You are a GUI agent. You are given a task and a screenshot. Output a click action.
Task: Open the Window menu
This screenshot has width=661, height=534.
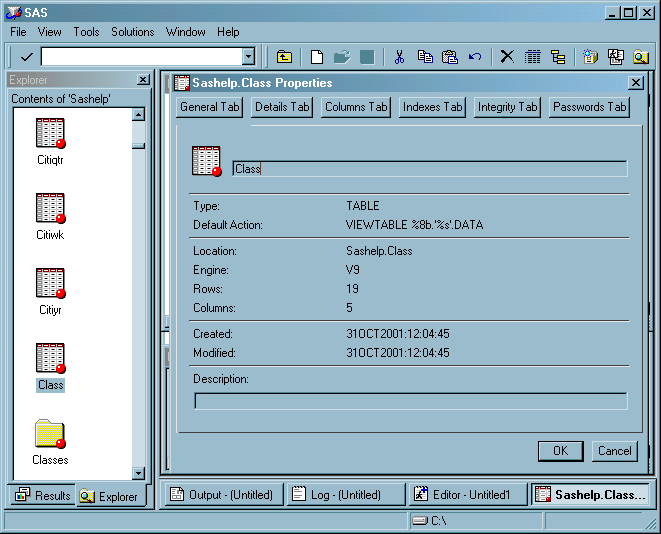[185, 32]
